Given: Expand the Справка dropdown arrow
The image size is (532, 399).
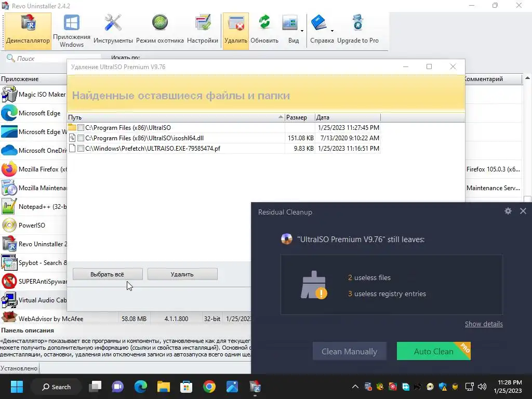Looking at the screenshot, I should pyautogui.click(x=332, y=31).
